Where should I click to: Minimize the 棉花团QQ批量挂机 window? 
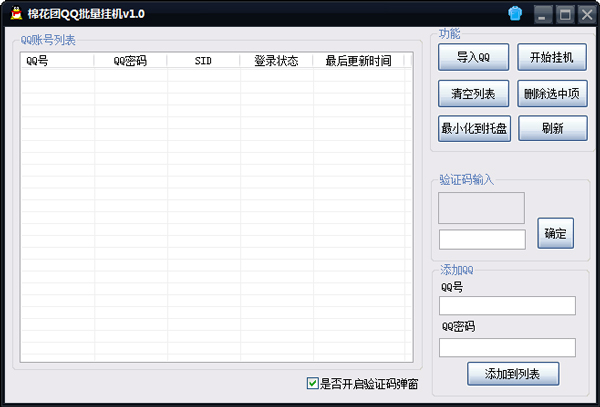click(542, 14)
